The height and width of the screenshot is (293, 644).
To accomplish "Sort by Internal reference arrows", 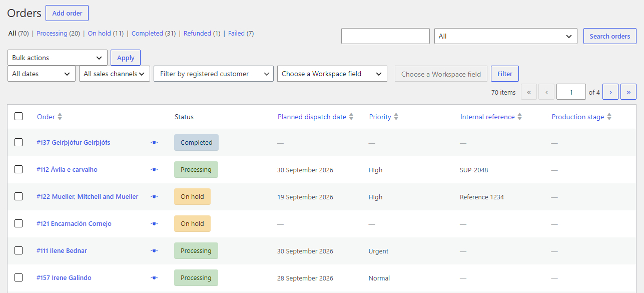I will point(520,117).
